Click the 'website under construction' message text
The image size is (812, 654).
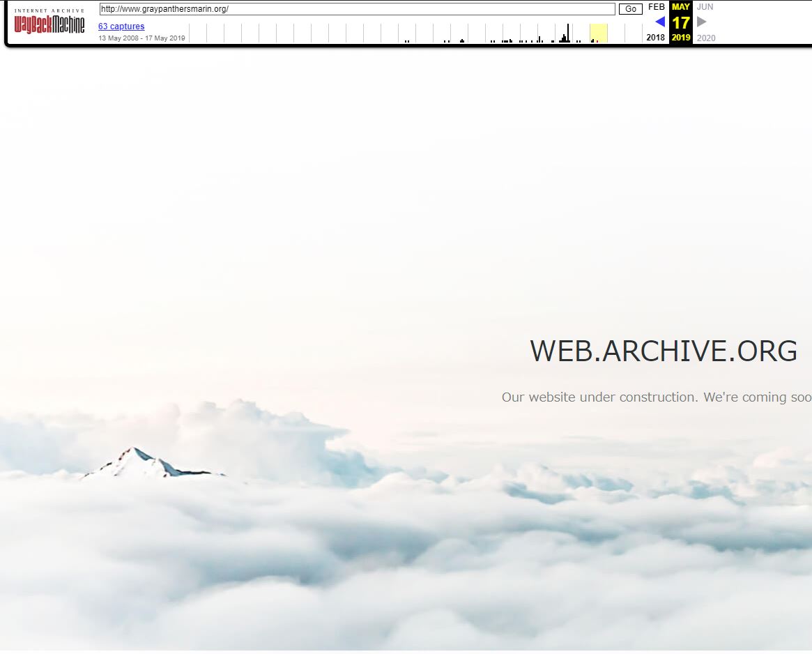pyautogui.click(x=656, y=397)
